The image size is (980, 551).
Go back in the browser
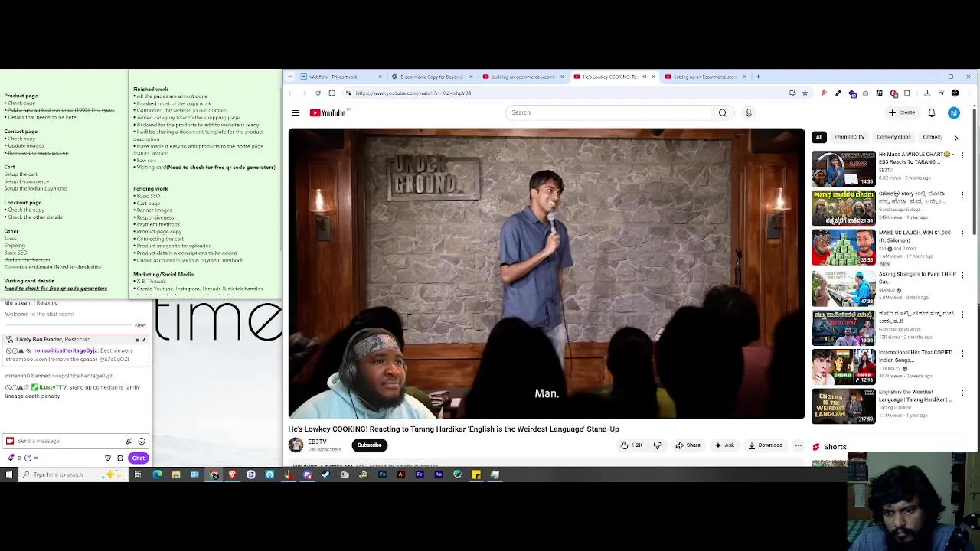[x=290, y=93]
